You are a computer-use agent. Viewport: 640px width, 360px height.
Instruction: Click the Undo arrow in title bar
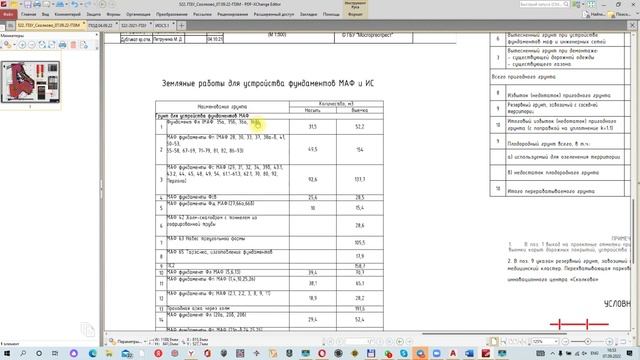pyautogui.click(x=74, y=4)
